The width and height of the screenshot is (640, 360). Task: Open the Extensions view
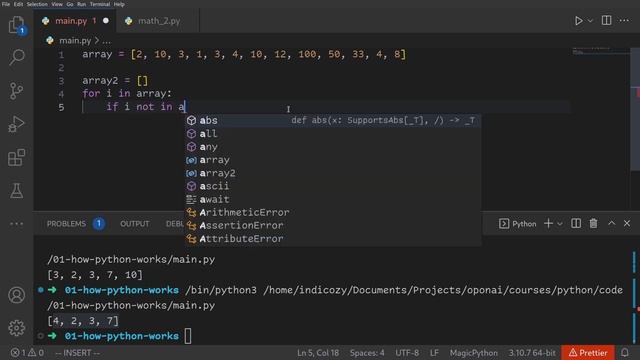click(16, 157)
